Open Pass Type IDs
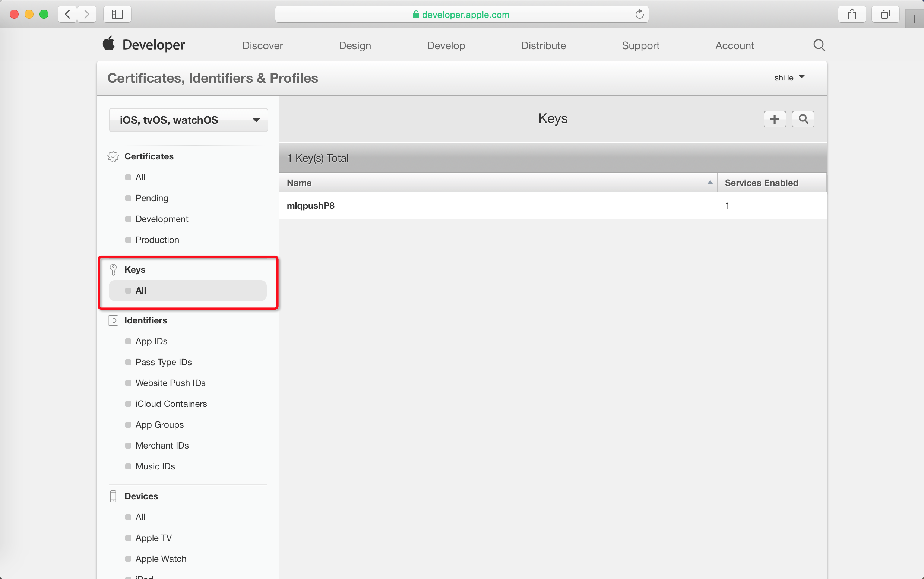The image size is (924, 579). [x=164, y=362]
